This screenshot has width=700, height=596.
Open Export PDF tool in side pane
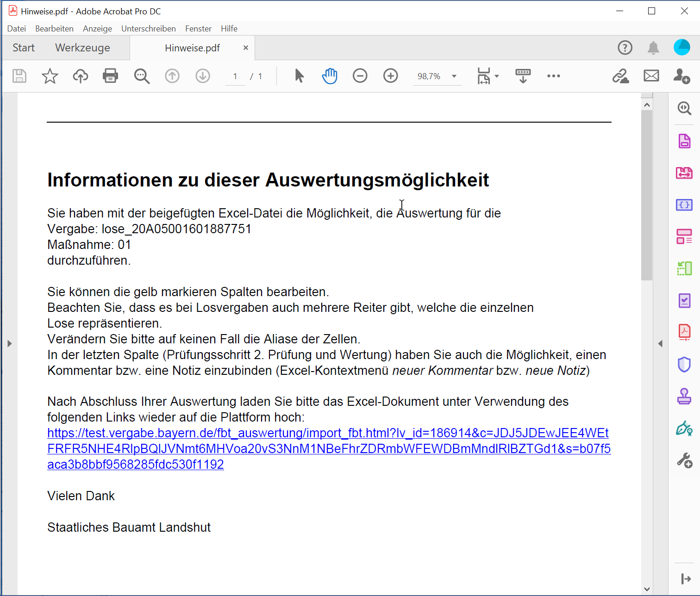(x=684, y=141)
